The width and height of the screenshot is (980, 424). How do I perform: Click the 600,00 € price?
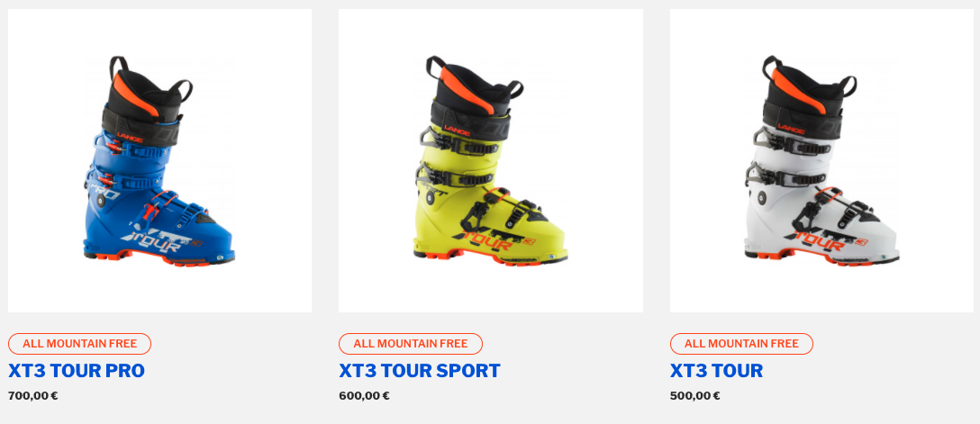[365, 396]
